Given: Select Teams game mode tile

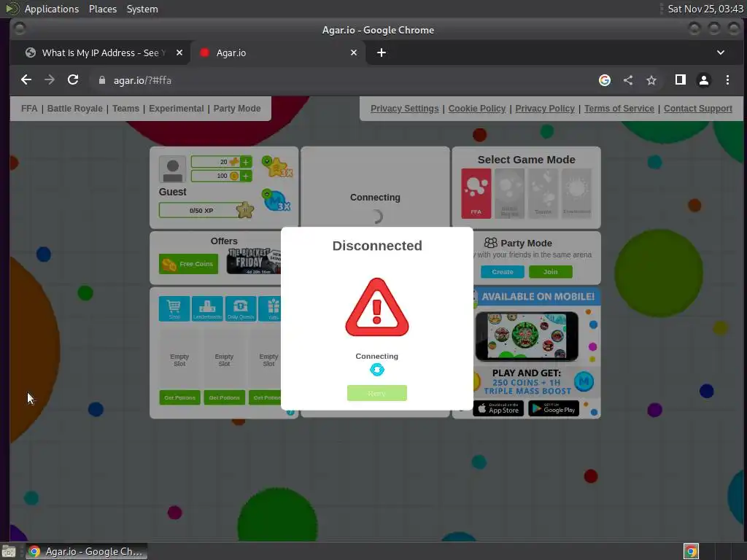Looking at the screenshot, I should (x=543, y=193).
